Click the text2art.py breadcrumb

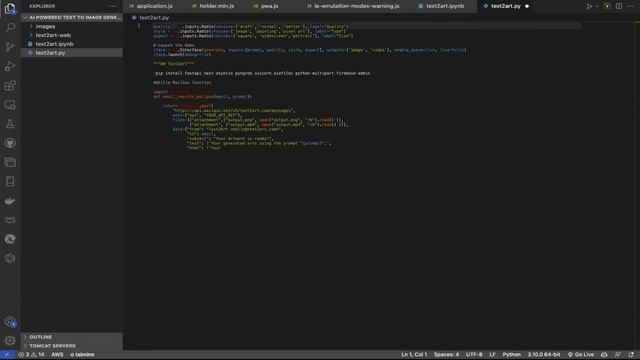(154, 18)
